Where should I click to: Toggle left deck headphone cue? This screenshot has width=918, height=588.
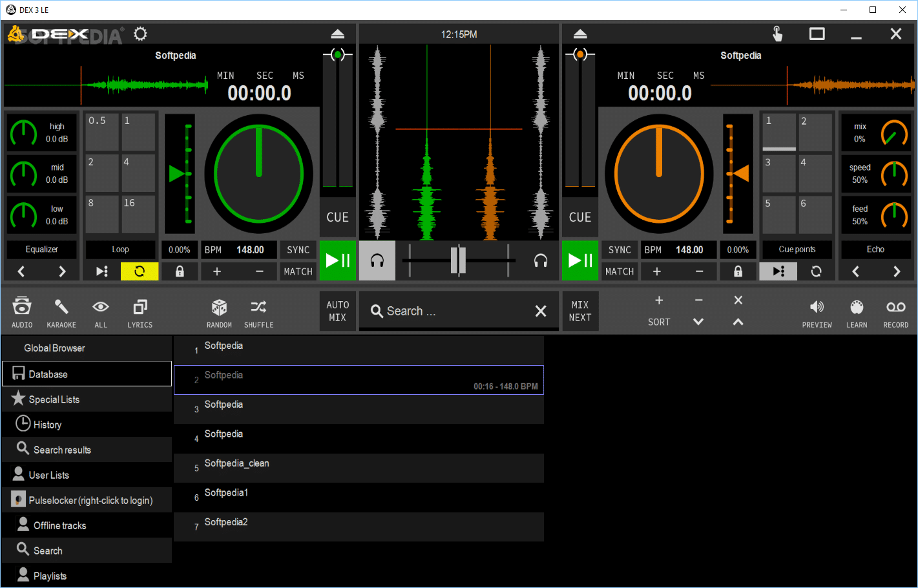pyautogui.click(x=377, y=260)
